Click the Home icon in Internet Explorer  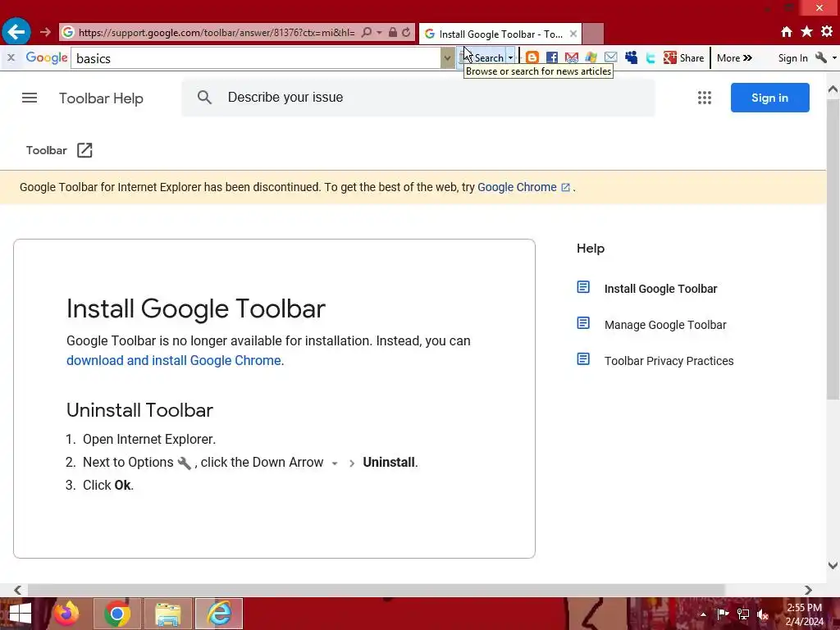pyautogui.click(x=787, y=32)
